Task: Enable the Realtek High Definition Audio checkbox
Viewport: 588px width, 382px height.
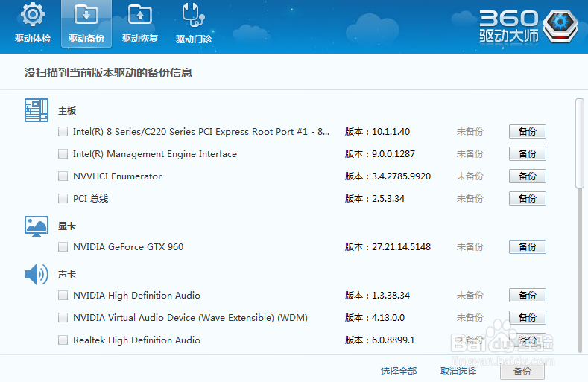Action: coord(63,340)
